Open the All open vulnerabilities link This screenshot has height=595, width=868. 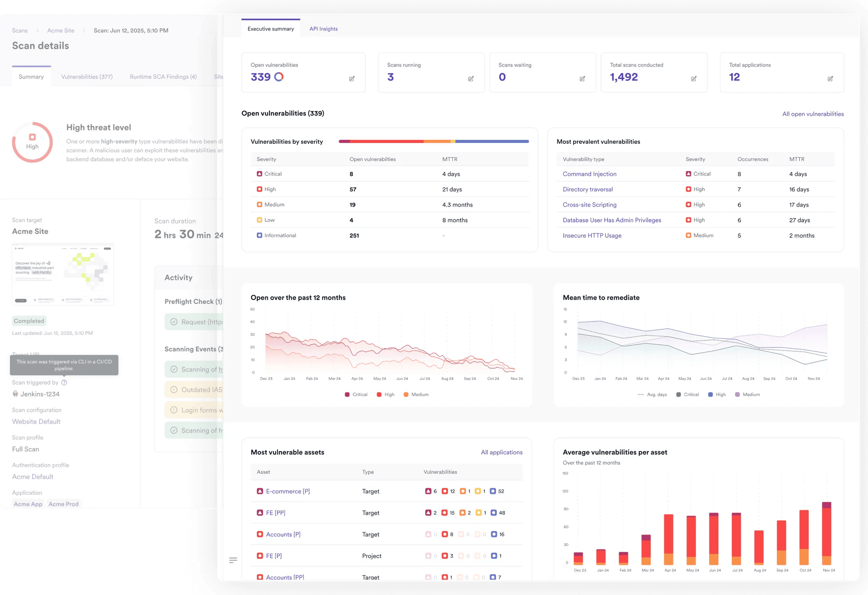(813, 114)
